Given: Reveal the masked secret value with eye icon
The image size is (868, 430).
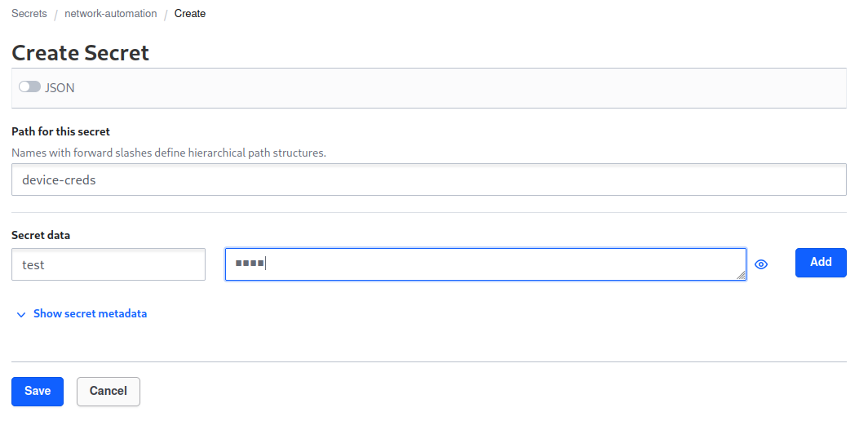Looking at the screenshot, I should coord(761,264).
